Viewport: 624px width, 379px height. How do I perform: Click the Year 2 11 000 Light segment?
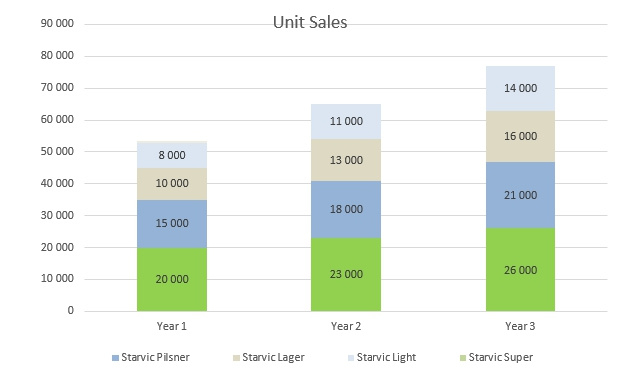[346, 122]
